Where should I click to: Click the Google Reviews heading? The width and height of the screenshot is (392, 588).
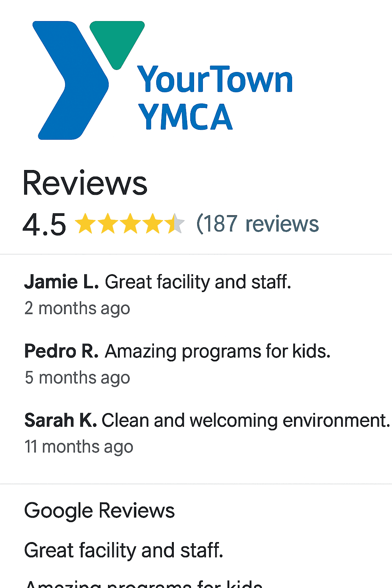[x=100, y=511]
